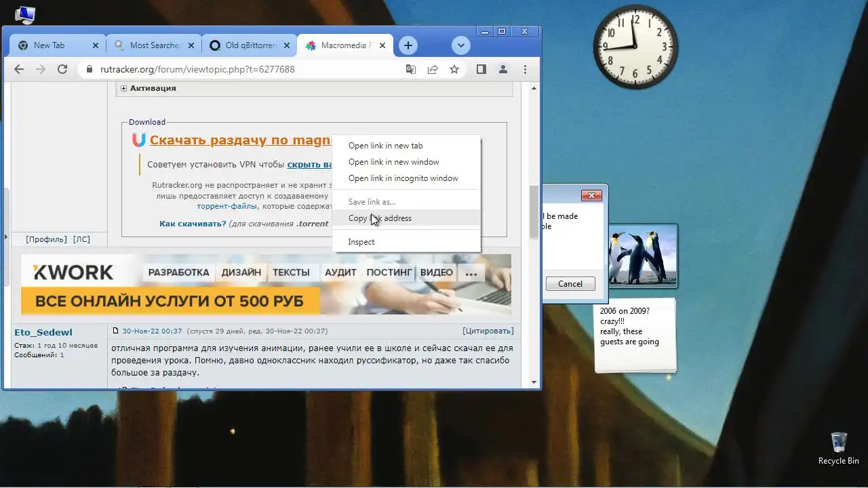Click the Share page icon
868x488 pixels.
click(433, 69)
